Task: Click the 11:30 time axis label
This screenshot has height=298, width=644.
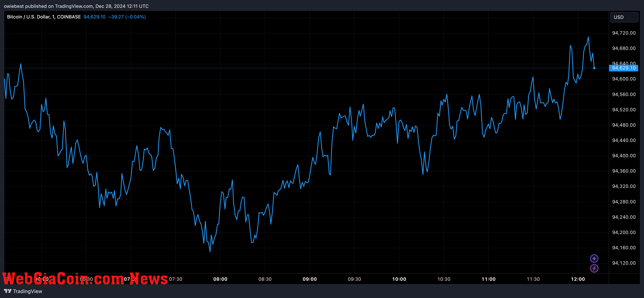Action: tap(533, 279)
